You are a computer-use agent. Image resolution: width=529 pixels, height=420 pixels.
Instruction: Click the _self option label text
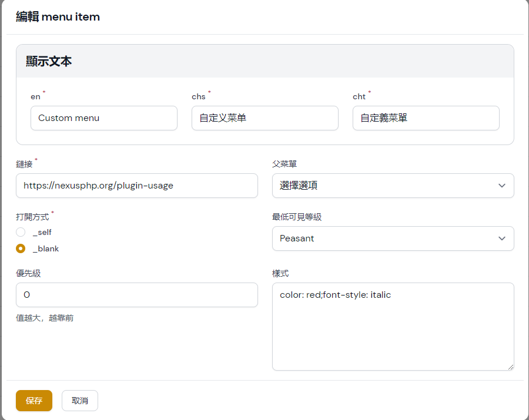click(42, 232)
